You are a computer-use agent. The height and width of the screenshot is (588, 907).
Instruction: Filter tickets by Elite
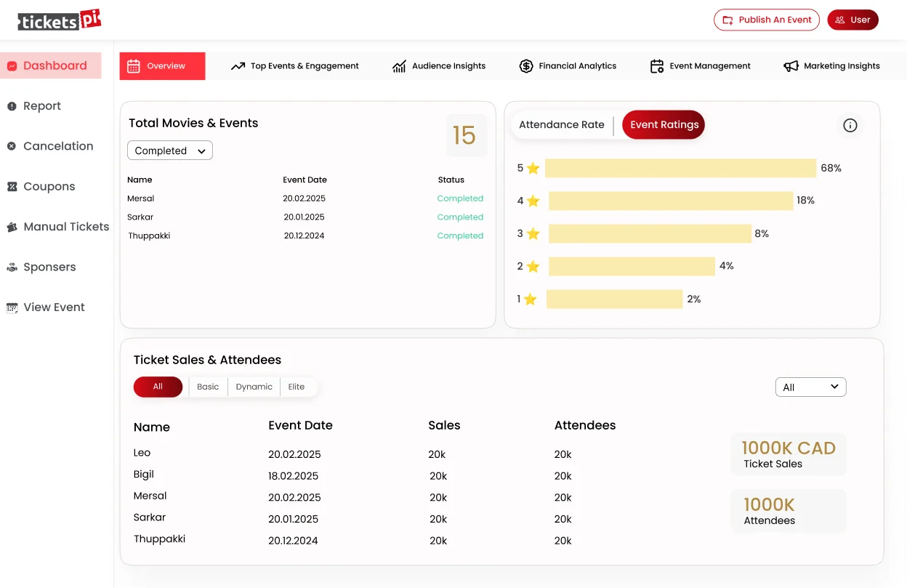tap(297, 387)
